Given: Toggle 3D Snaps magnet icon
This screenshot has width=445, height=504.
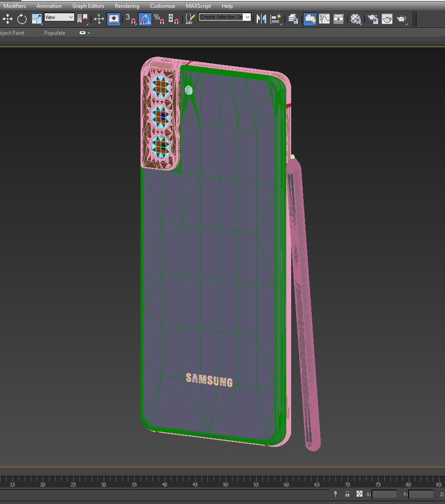Looking at the screenshot, I should click(x=131, y=19).
